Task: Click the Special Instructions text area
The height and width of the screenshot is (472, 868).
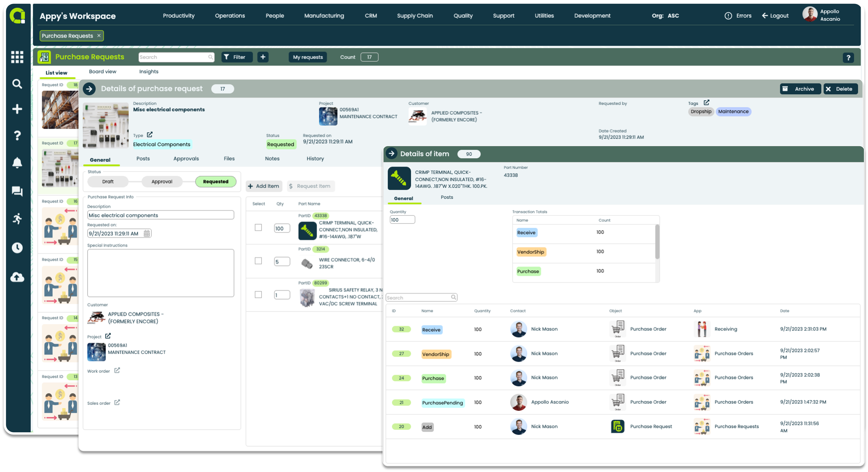Action: [161, 273]
